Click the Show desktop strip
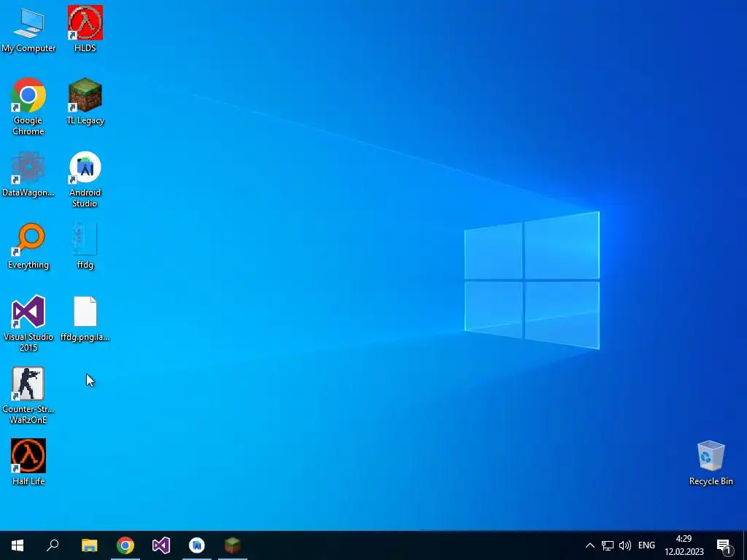 [x=744, y=545]
